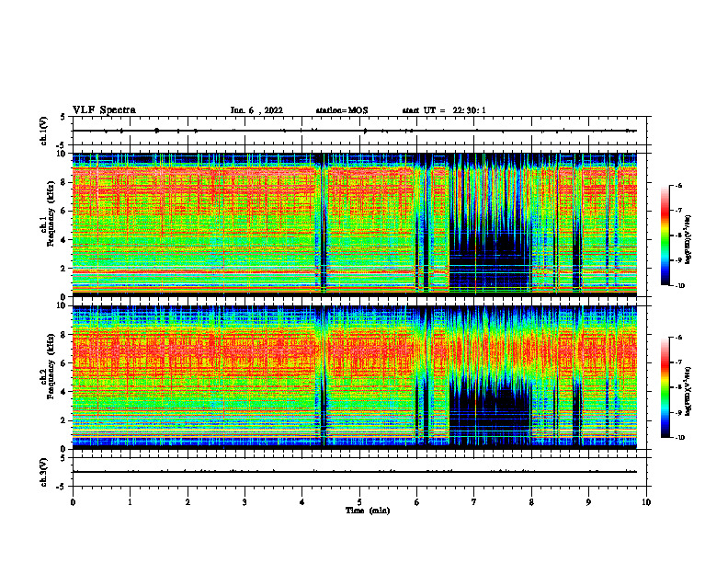This screenshot has width=728, height=563.
Task: Click the "ch.3(V)" waveform axis label
Action: pyautogui.click(x=44, y=472)
